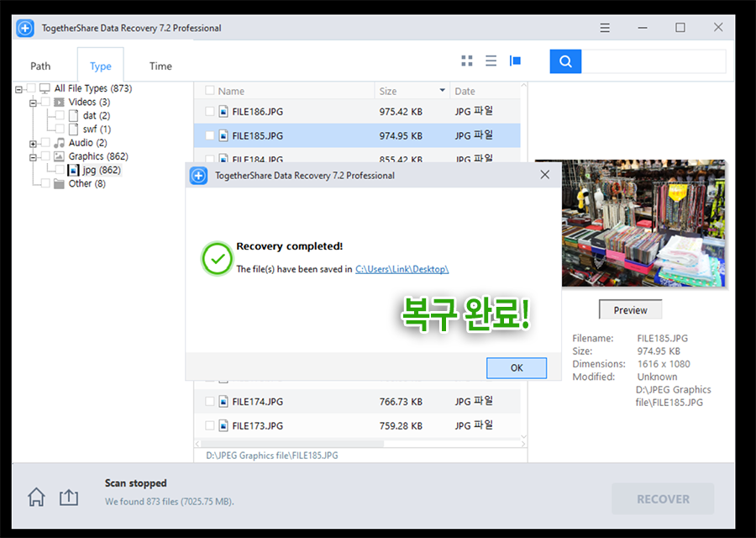Tick the FILE174.JPG checkbox
The image size is (756, 538).
[x=210, y=402]
